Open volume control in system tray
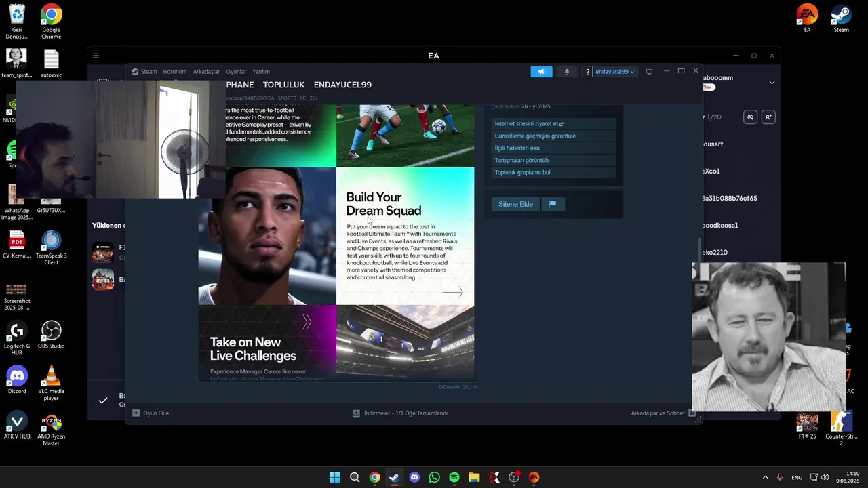The height and width of the screenshot is (488, 868). click(x=825, y=477)
